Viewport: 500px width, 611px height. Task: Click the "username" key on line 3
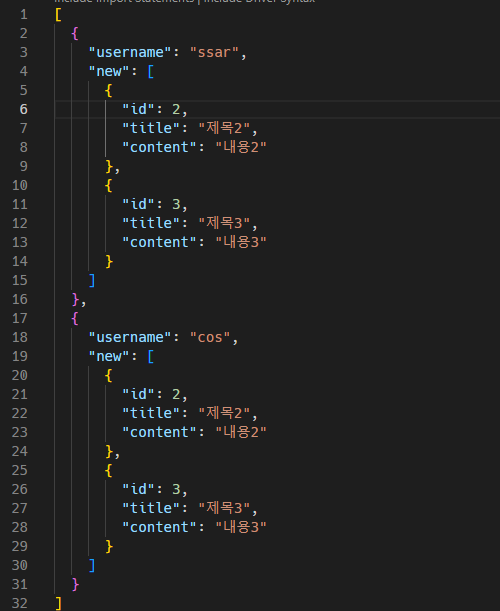click(130, 52)
